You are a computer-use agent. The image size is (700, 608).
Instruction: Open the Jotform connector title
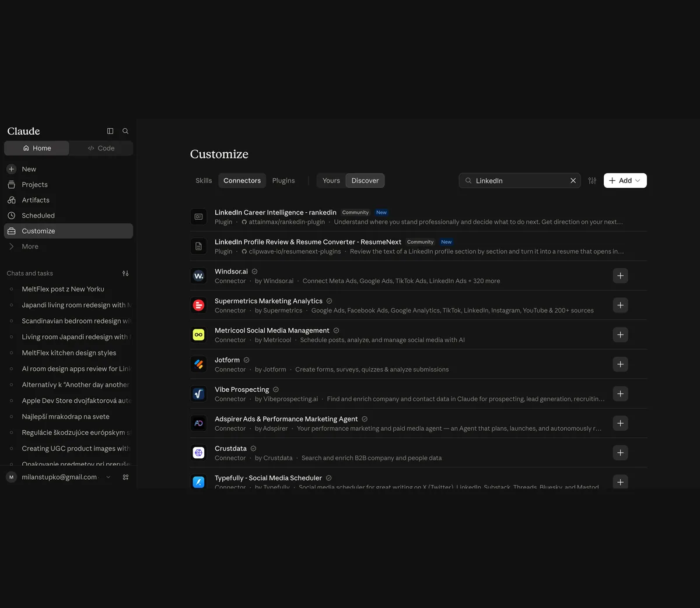(227, 360)
